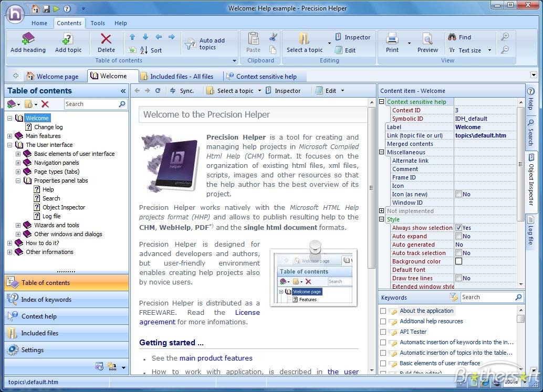543x392 pixels.
Task: Open the Preview icon
Action: 427,39
